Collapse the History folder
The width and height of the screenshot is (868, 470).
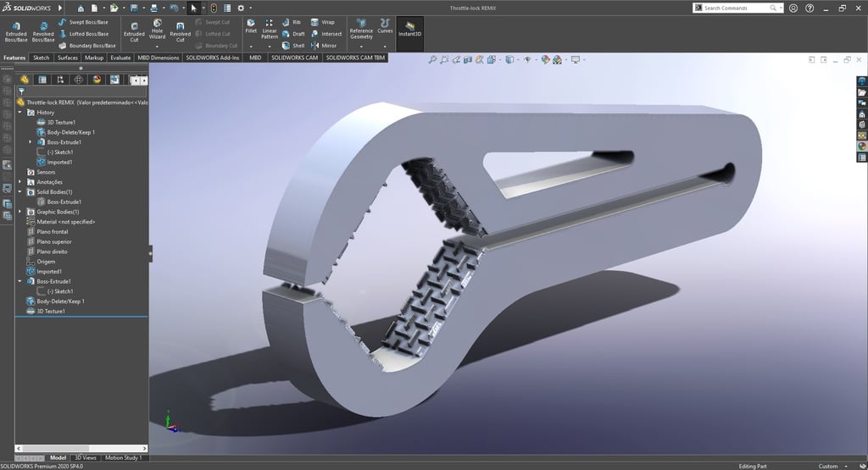pyautogui.click(x=20, y=113)
